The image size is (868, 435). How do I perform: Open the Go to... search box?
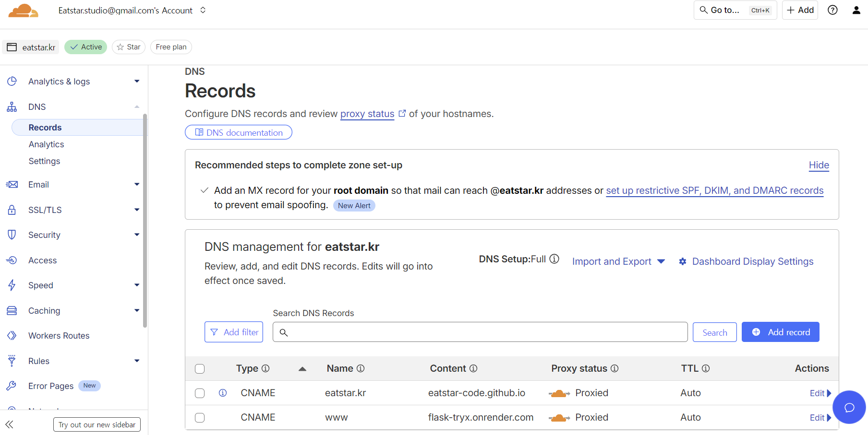pos(735,10)
